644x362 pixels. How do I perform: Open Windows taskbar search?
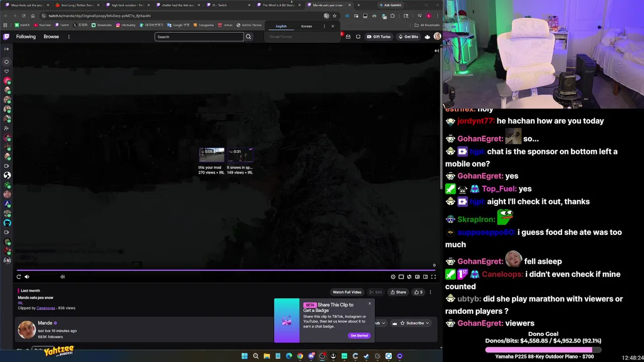(256, 356)
